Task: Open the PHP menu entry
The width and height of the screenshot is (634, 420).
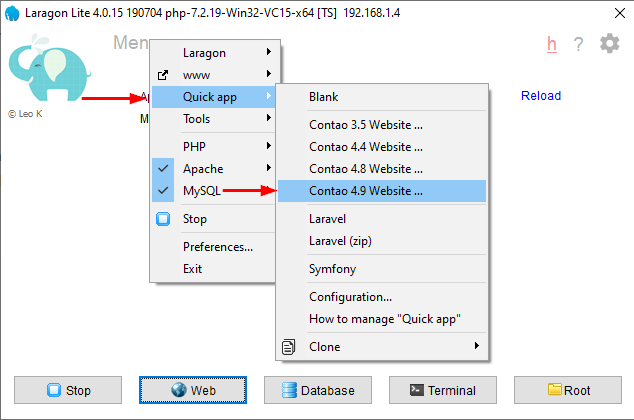Action: (x=214, y=146)
